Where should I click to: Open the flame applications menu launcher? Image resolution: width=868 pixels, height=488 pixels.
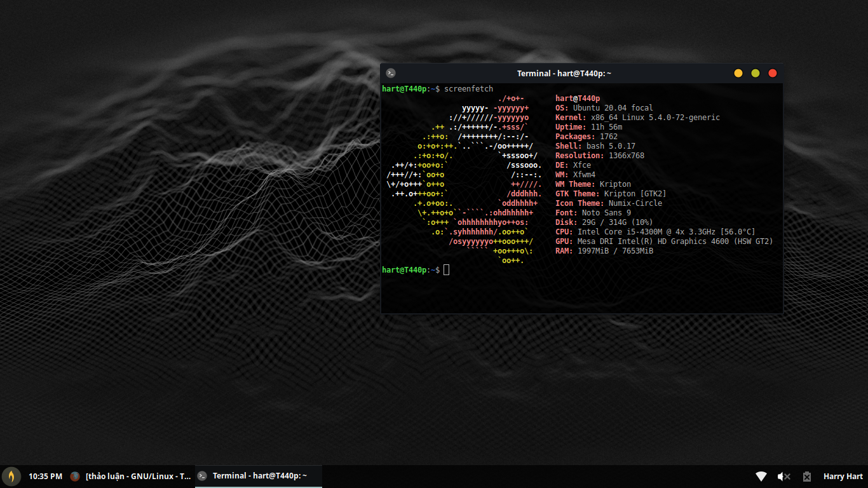point(11,476)
